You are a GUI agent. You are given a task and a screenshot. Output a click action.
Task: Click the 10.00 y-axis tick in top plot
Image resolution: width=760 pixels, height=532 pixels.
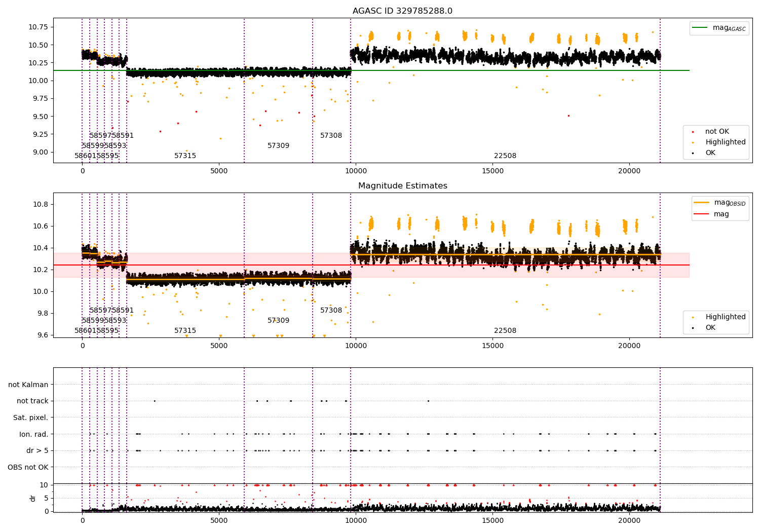[x=38, y=81]
